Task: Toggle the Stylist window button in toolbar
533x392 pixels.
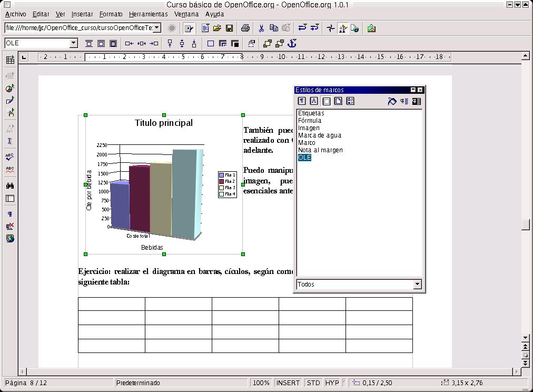Action: pos(343,28)
